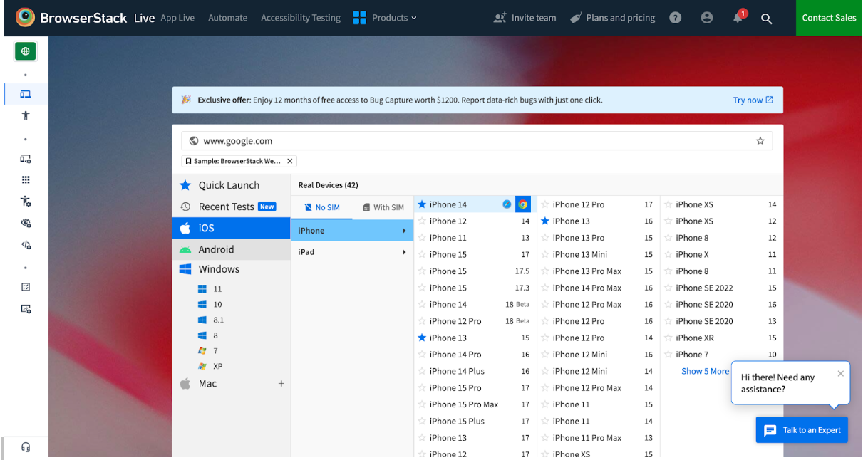
Task: Open the notifications bell
Action: click(x=738, y=18)
